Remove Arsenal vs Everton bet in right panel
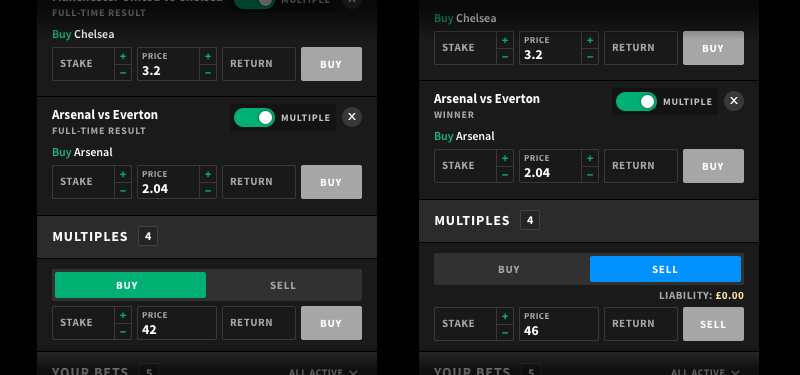800x375 pixels. coord(734,101)
